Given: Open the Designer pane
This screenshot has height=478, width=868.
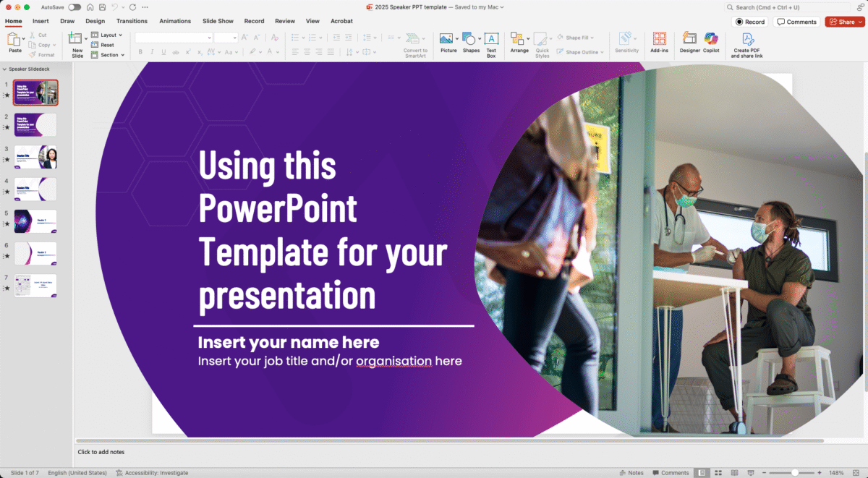Looking at the screenshot, I should (689, 41).
